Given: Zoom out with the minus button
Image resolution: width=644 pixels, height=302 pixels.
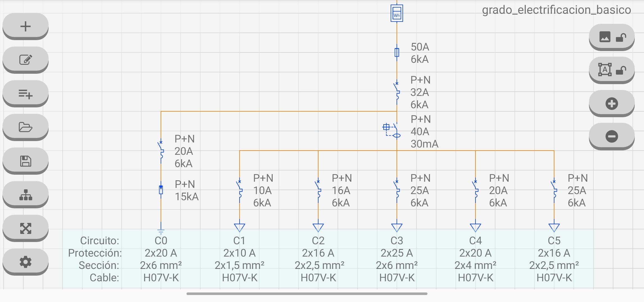Looking at the screenshot, I should coord(612,136).
